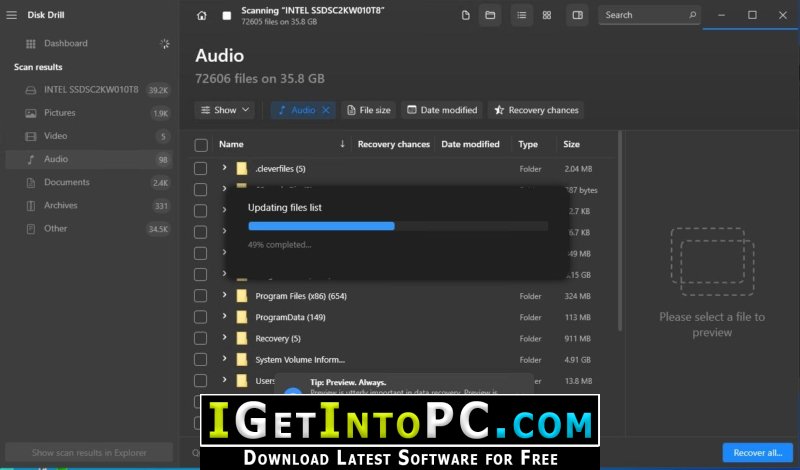The image size is (800, 470).
Task: Select list view layout icon
Action: [521, 15]
